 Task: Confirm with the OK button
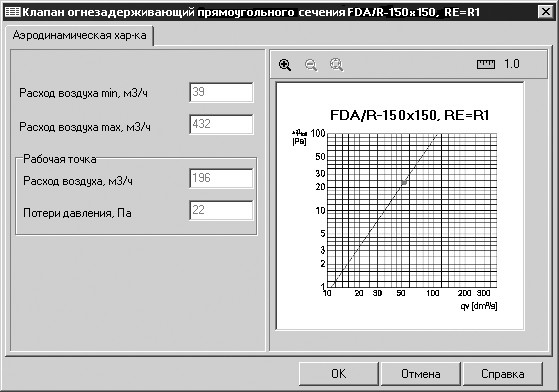[x=338, y=374]
